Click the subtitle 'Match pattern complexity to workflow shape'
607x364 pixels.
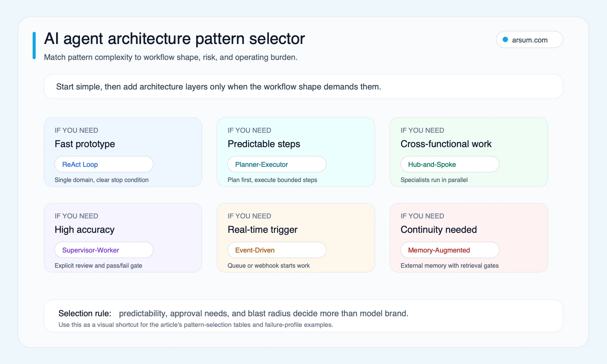click(171, 57)
